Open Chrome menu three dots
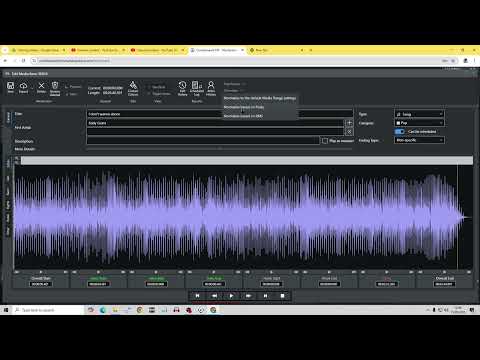Image resolution: width=480 pixels, height=360 pixels. pos(474,60)
